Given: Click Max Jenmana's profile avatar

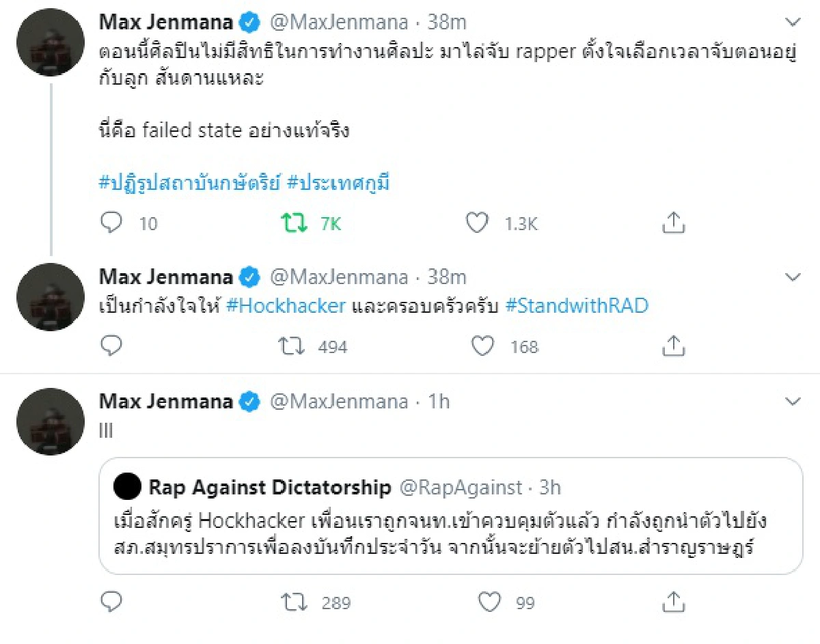Looking at the screenshot, I should (x=49, y=42).
